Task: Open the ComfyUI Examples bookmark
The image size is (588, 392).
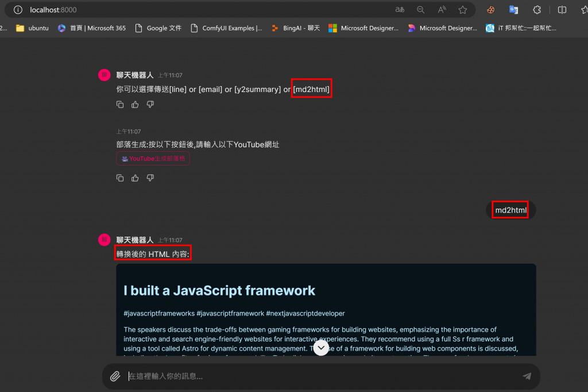Action: pyautogui.click(x=226, y=28)
